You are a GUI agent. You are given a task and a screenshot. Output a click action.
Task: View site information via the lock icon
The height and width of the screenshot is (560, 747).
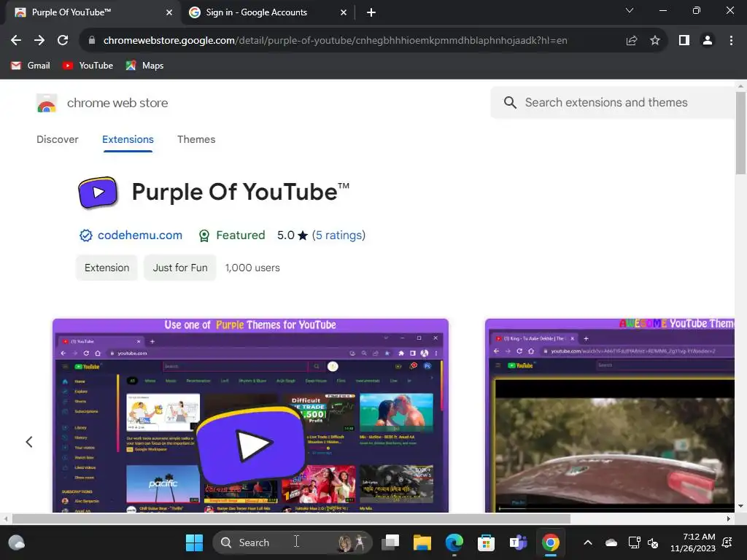pyautogui.click(x=92, y=41)
